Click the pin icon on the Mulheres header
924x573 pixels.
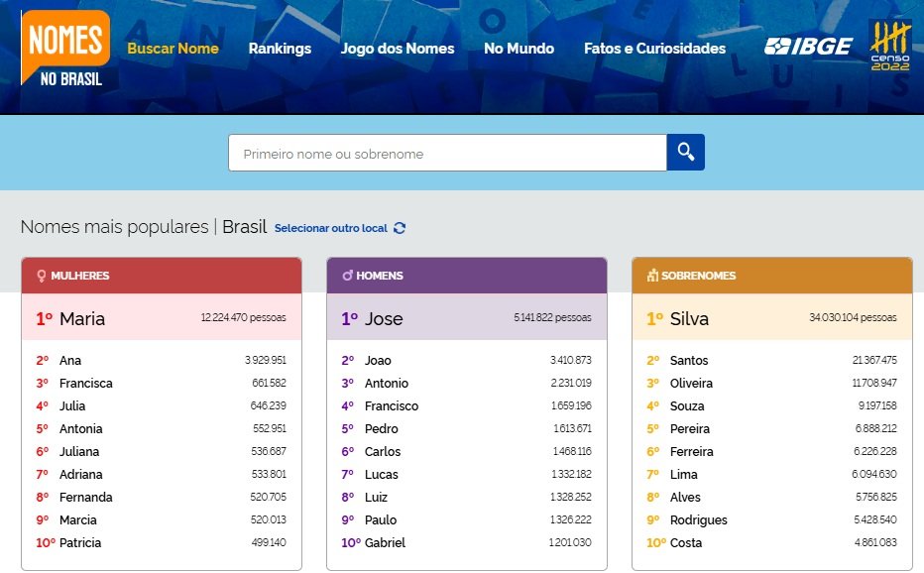tap(40, 276)
